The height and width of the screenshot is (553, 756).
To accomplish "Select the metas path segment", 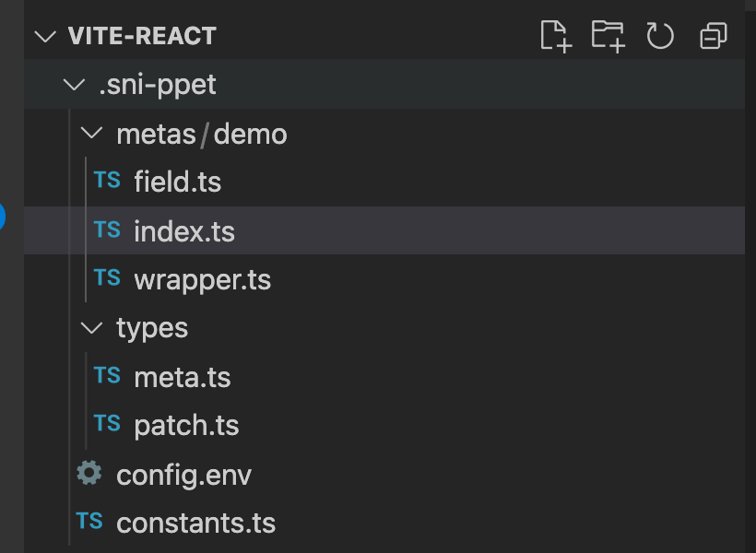I will (156, 134).
